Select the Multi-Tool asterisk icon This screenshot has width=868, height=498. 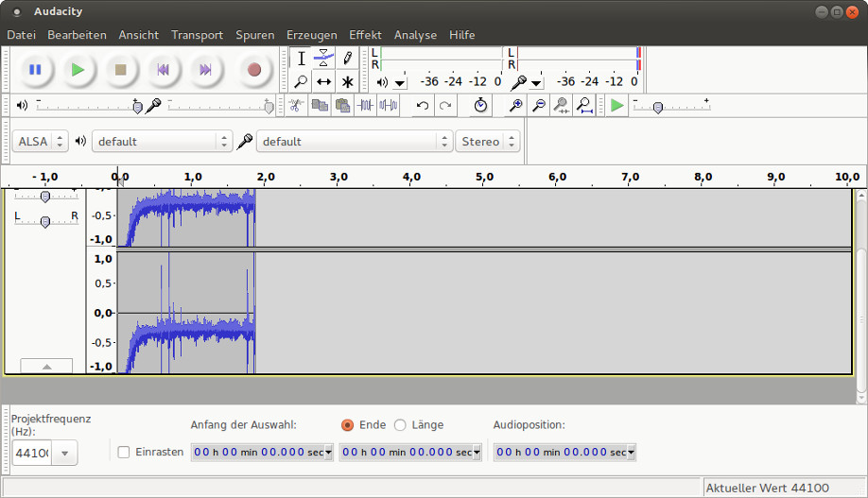(348, 82)
